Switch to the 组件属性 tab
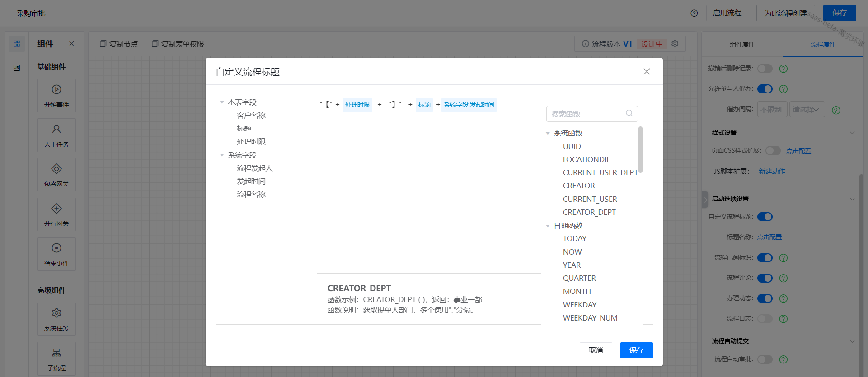Viewport: 868px width, 377px height. tap(742, 44)
